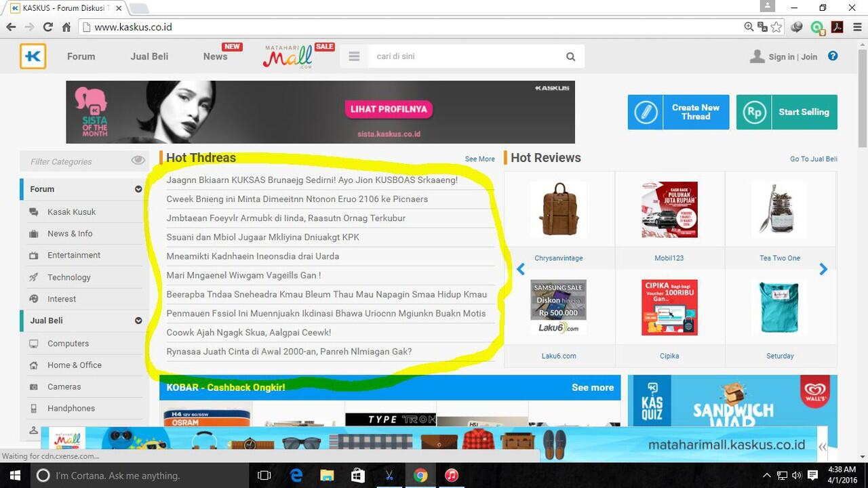Open the News tab in top navigation
Screen dimensions: 868x488
(x=216, y=56)
